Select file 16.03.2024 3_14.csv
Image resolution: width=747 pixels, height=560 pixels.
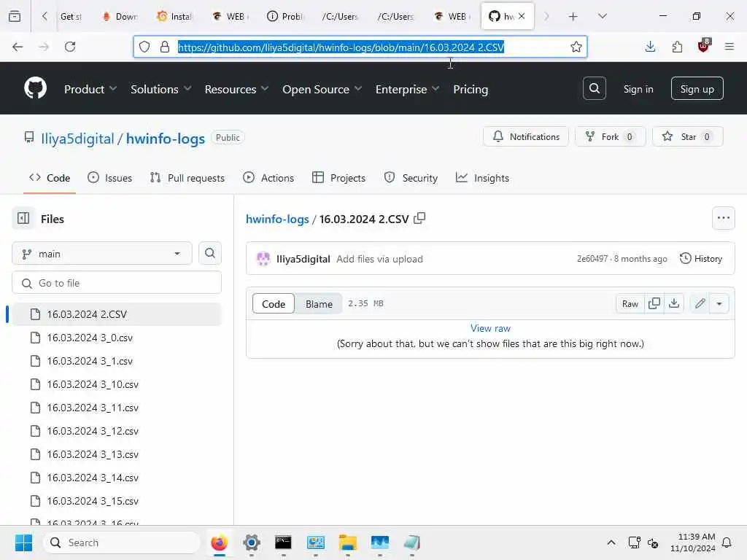tap(117, 478)
